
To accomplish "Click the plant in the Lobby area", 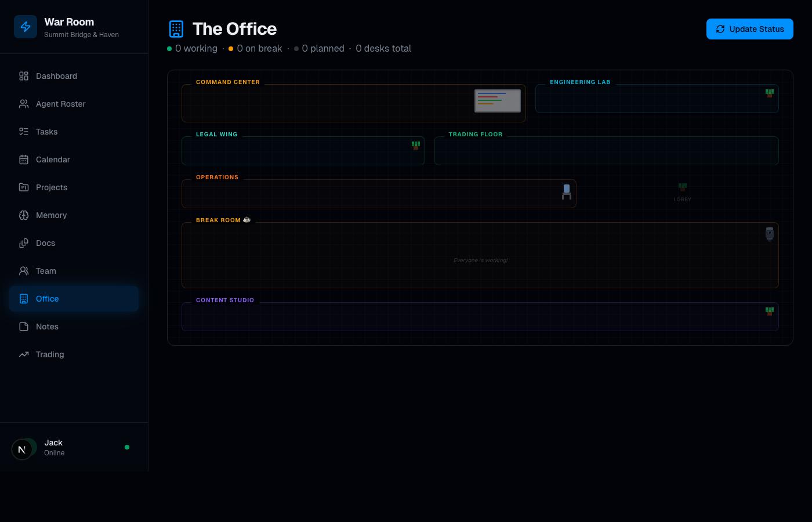I will 682,187.
